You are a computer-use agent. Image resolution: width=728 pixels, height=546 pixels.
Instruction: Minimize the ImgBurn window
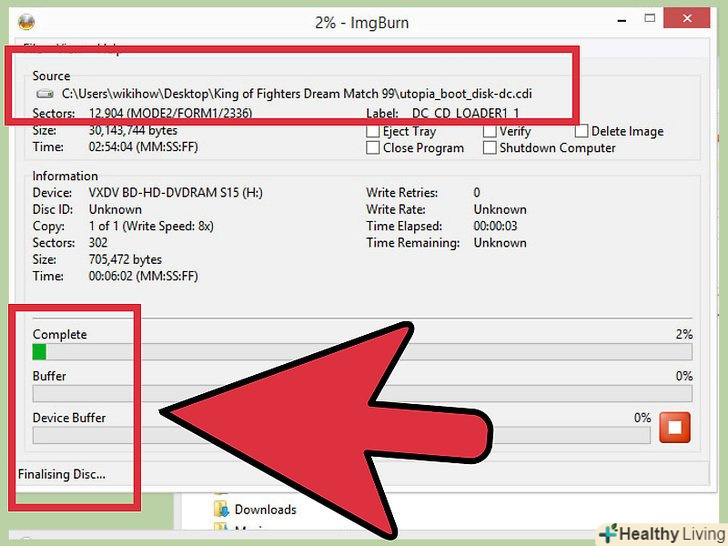622,20
